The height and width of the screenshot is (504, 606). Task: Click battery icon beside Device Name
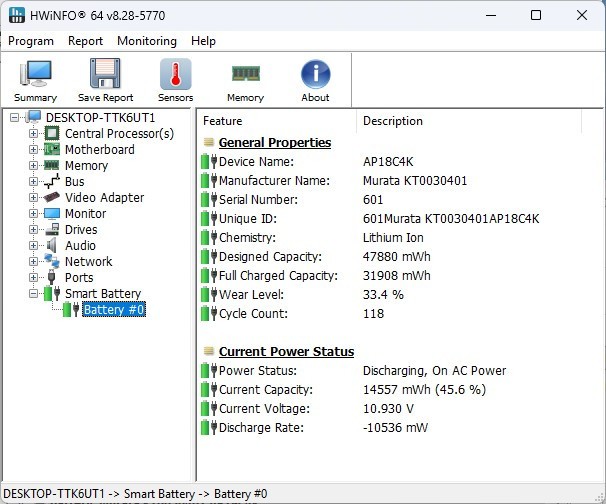pyautogui.click(x=209, y=161)
